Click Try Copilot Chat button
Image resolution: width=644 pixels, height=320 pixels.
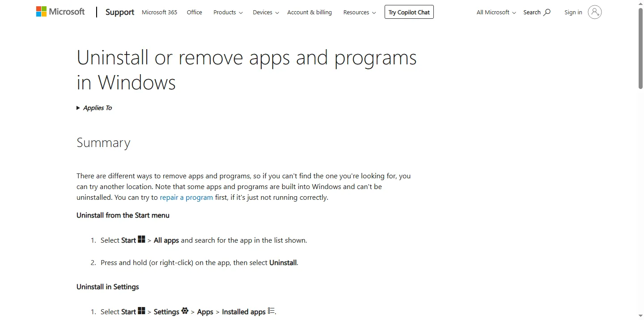coord(409,12)
